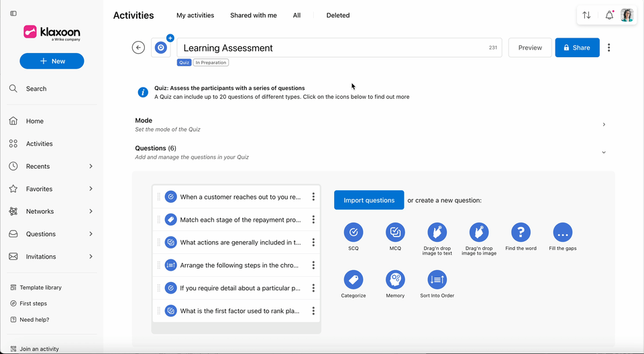Switch to the Deleted tab
The width and height of the screenshot is (644, 354).
pyautogui.click(x=338, y=15)
